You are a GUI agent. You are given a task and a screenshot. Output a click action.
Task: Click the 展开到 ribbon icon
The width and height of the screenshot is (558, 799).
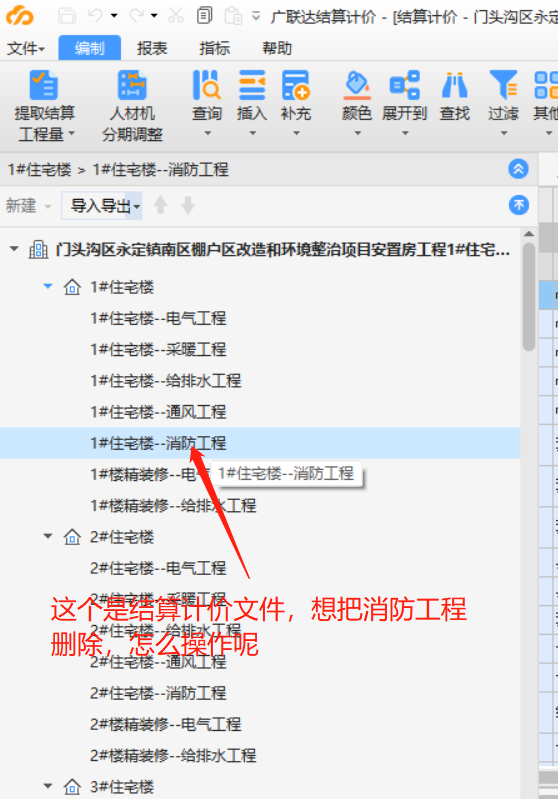pos(405,85)
